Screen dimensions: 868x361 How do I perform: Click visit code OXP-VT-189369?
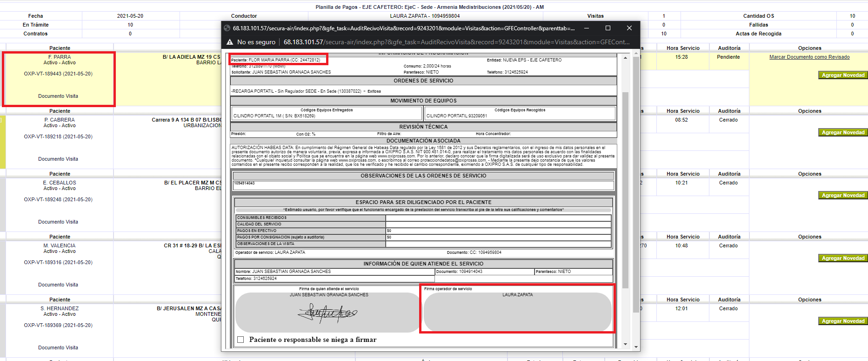pyautogui.click(x=58, y=325)
